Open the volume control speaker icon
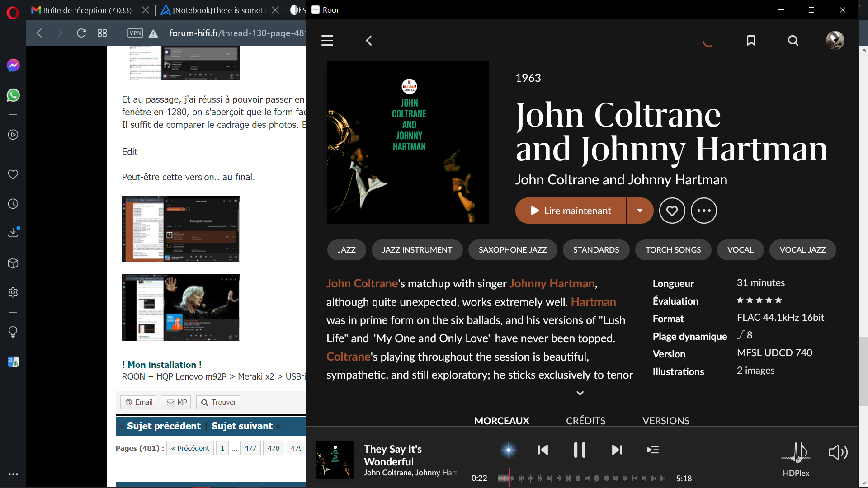The height and width of the screenshot is (488, 868). (838, 452)
